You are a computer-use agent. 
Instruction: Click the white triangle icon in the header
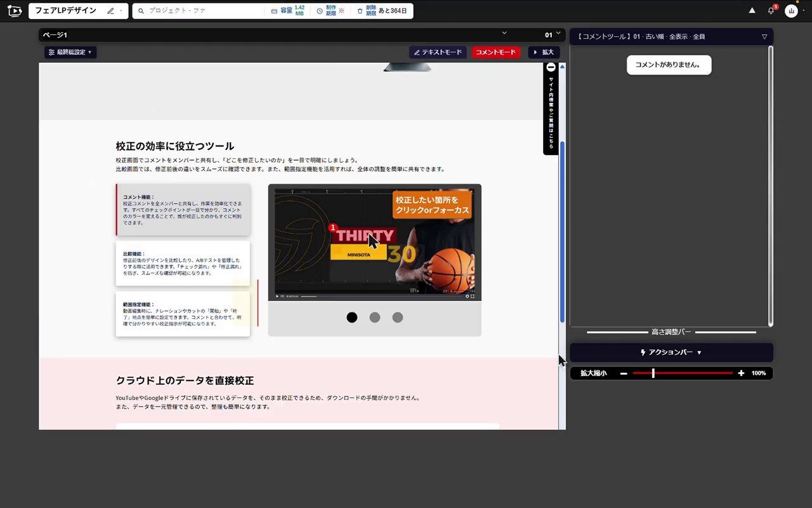(x=752, y=10)
